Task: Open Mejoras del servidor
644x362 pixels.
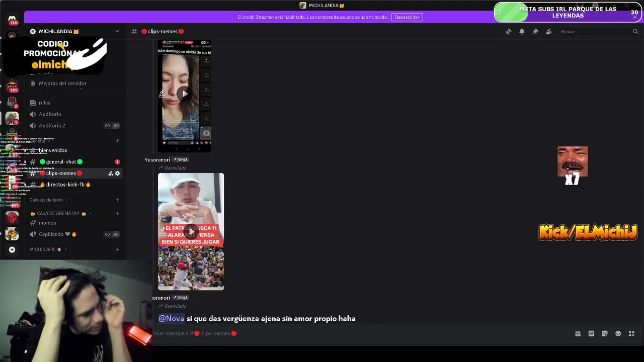Action: 62,83
